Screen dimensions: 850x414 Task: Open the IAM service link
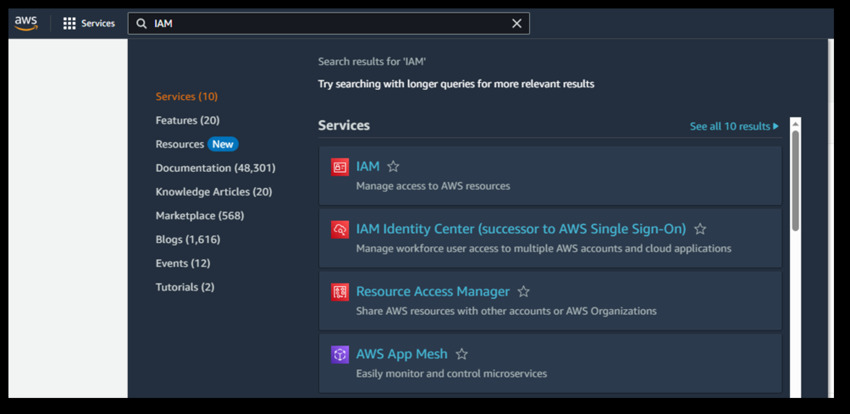pyautogui.click(x=368, y=167)
